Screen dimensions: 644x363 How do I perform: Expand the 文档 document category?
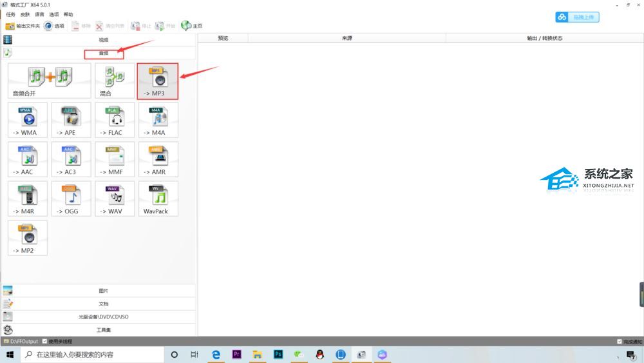[99, 304]
